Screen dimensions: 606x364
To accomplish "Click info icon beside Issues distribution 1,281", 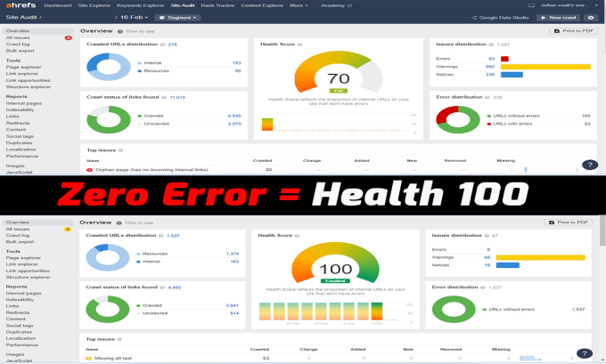I will 492,44.
